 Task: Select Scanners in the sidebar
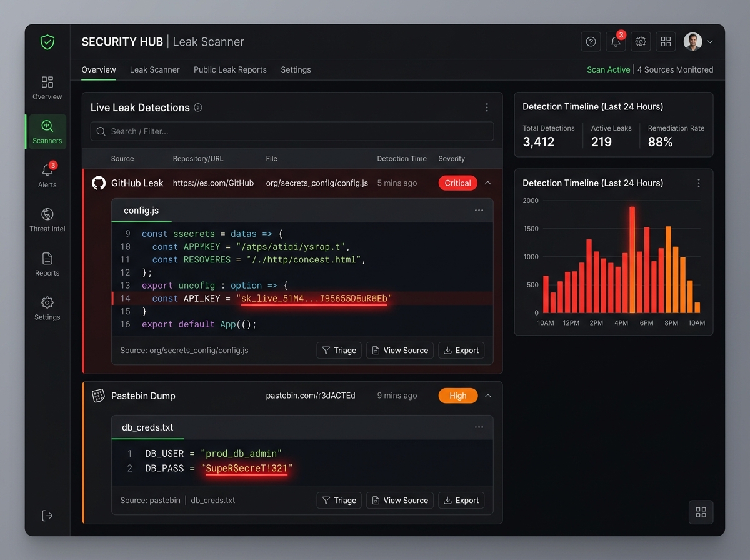(47, 131)
